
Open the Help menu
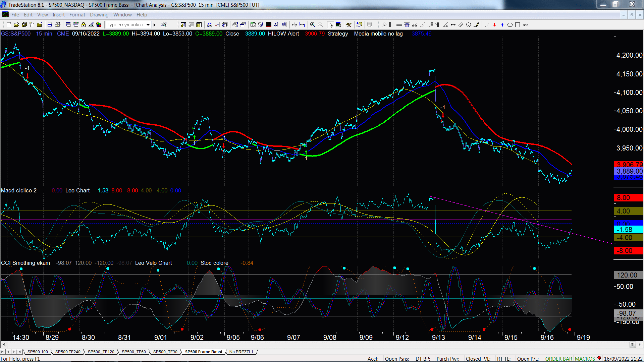(x=142, y=15)
